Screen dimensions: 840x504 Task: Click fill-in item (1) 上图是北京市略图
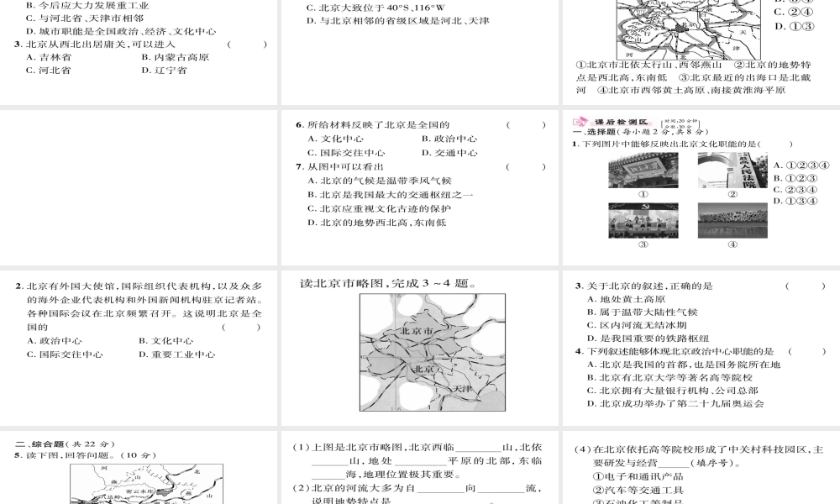tap(417, 460)
